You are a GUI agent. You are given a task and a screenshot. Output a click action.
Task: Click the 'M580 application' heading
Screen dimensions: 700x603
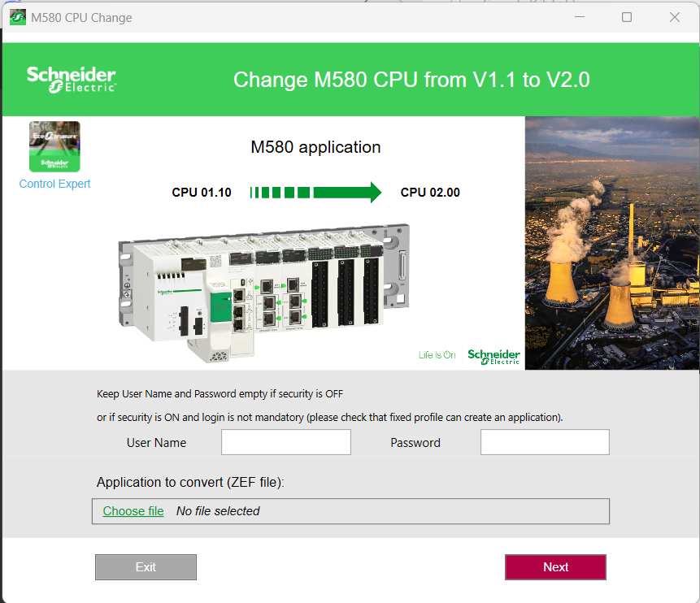tap(315, 147)
